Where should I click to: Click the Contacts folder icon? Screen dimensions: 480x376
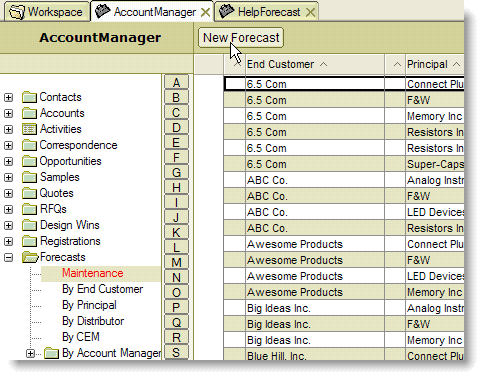click(x=29, y=97)
